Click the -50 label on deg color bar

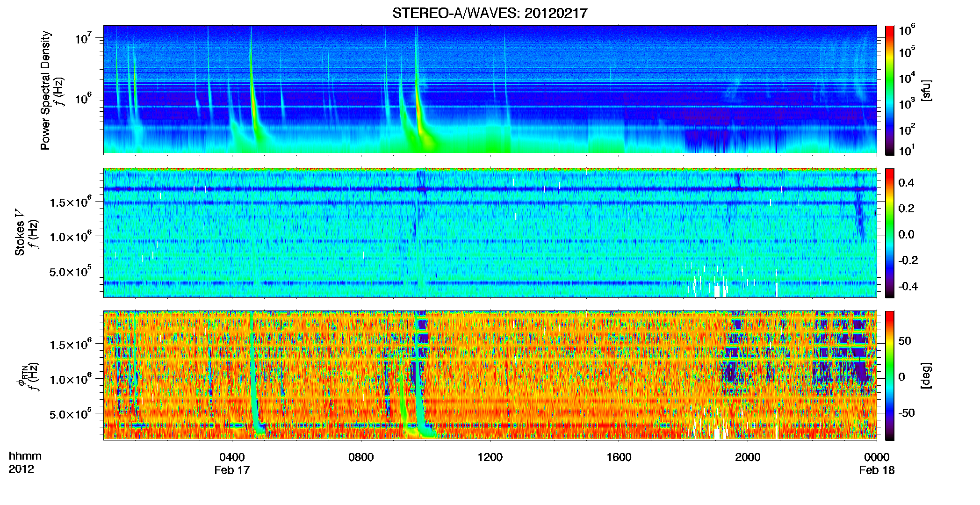pyautogui.click(x=906, y=413)
